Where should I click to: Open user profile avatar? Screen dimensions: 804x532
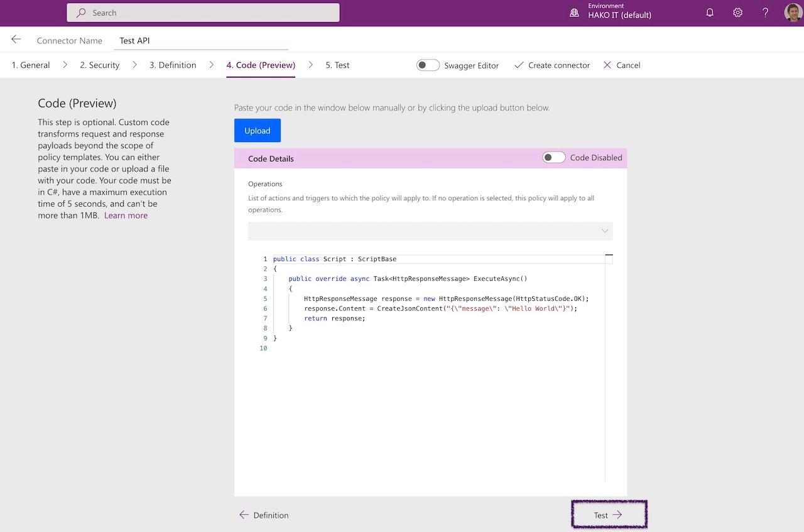[793, 13]
